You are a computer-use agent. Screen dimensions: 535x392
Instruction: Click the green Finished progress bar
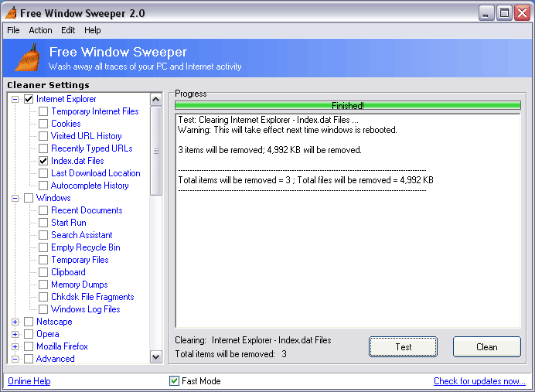pyautogui.click(x=348, y=105)
